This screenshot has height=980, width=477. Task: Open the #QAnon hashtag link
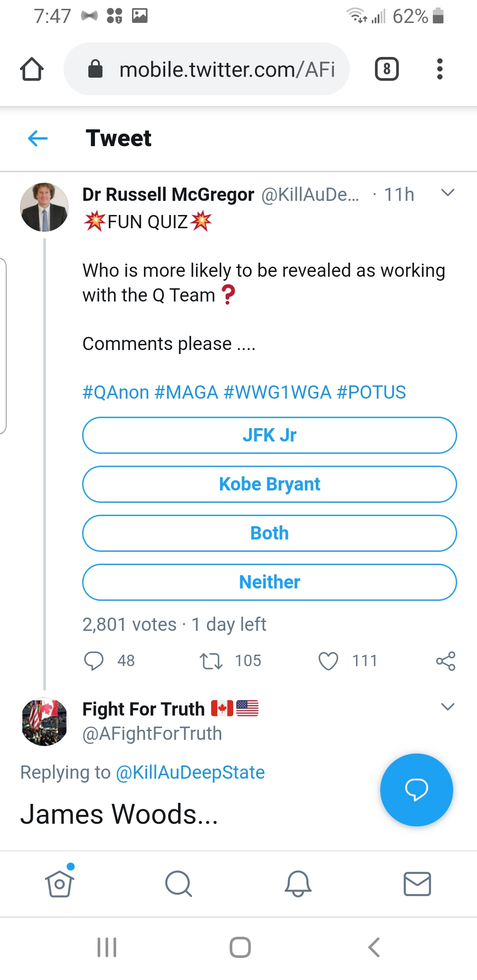pyautogui.click(x=116, y=392)
